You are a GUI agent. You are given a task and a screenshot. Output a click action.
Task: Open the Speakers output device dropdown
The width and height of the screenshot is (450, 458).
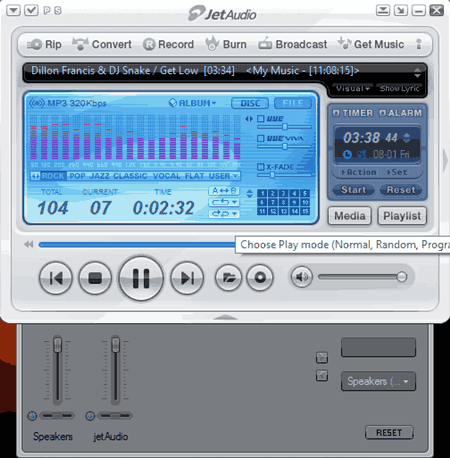(378, 381)
